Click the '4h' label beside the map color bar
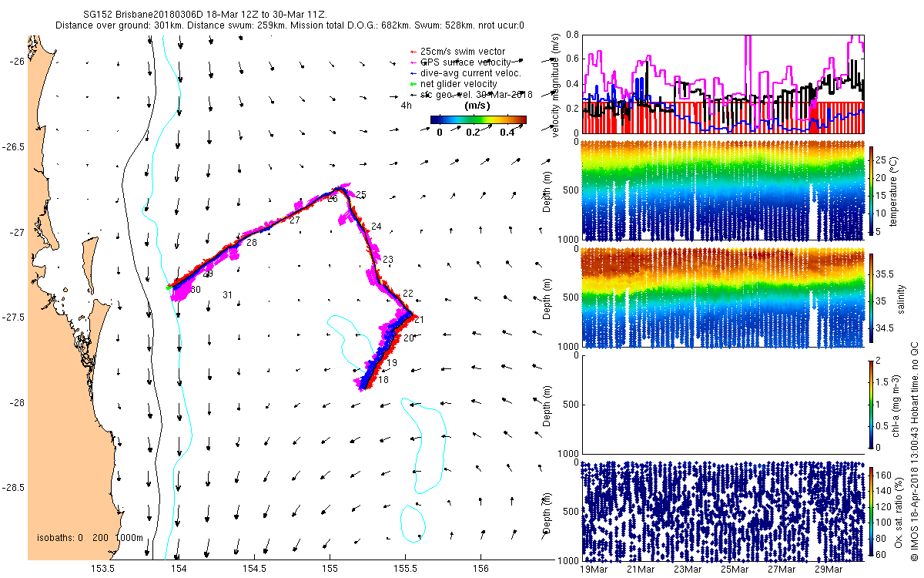924x578 pixels. tap(405, 106)
